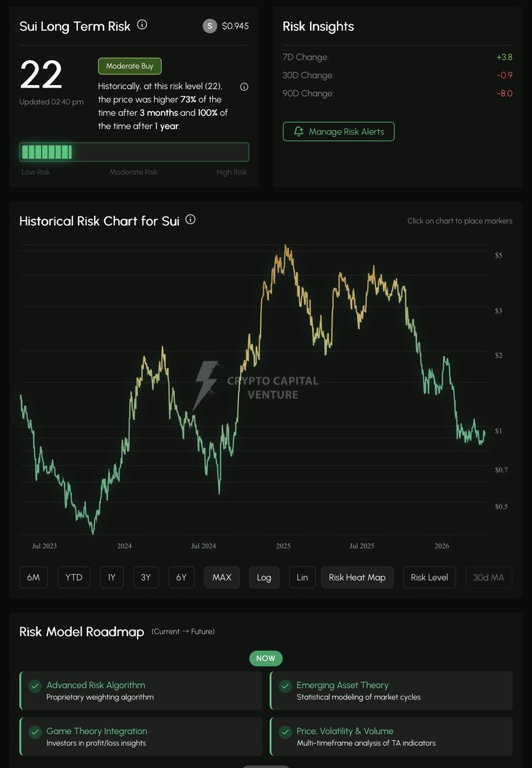Enable the 30d MA overlay
The height and width of the screenshot is (768, 532).
pos(489,577)
